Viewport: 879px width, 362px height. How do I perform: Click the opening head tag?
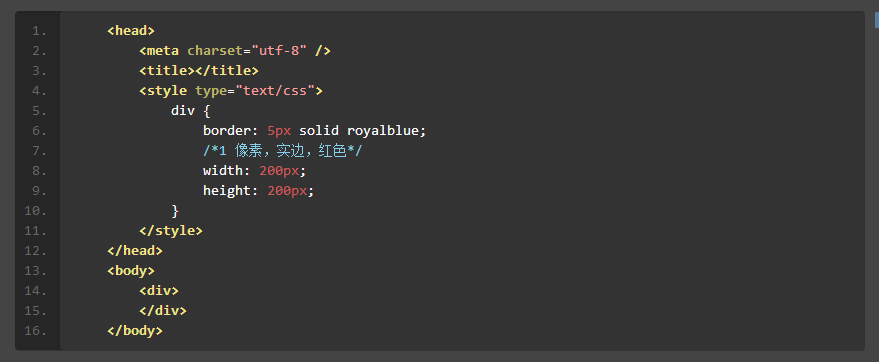(x=131, y=30)
